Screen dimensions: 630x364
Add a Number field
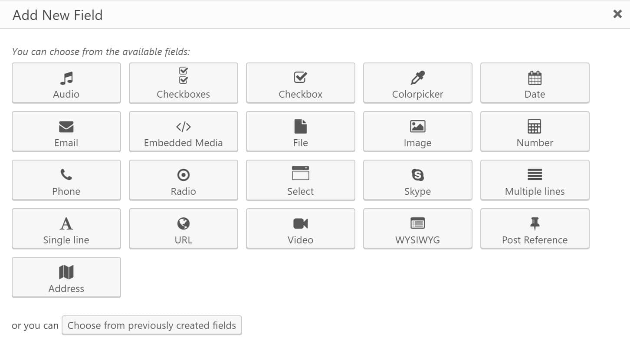(535, 131)
